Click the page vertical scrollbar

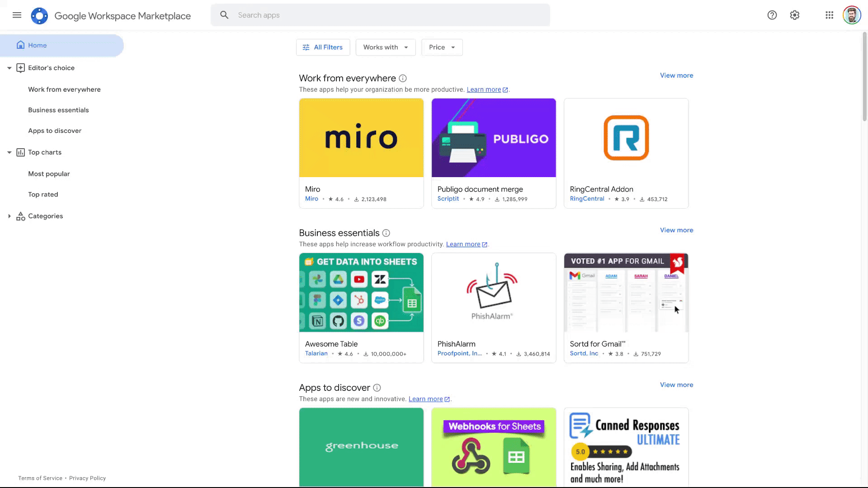tap(864, 77)
